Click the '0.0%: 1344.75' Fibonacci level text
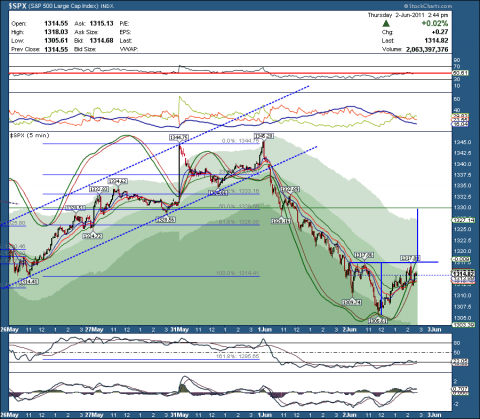Viewport: 480px width, 419px height. click(x=240, y=141)
